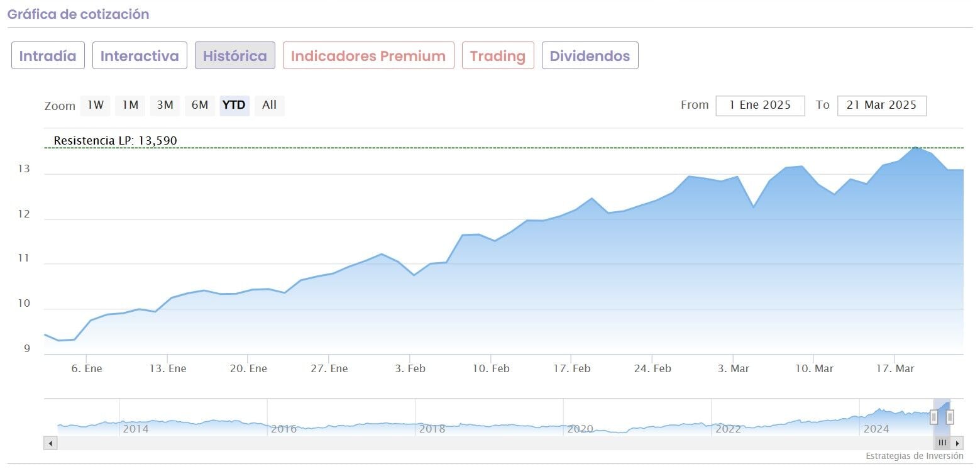Screen dimensions: 980x469
Task: Click the navigator scrollbar left arrow
Action: coord(50,443)
